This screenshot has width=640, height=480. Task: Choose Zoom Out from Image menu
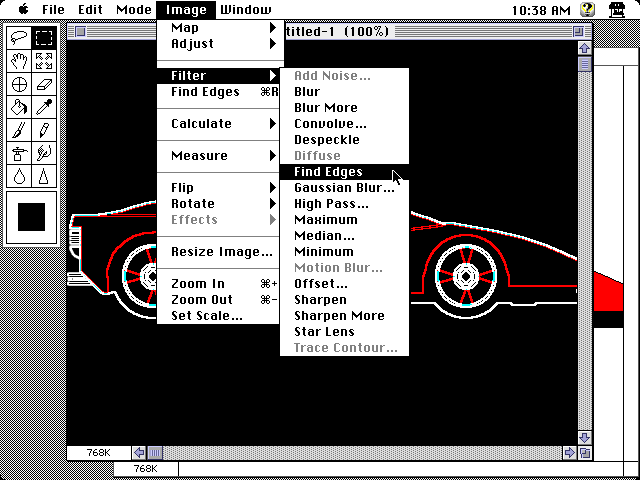coord(220,300)
